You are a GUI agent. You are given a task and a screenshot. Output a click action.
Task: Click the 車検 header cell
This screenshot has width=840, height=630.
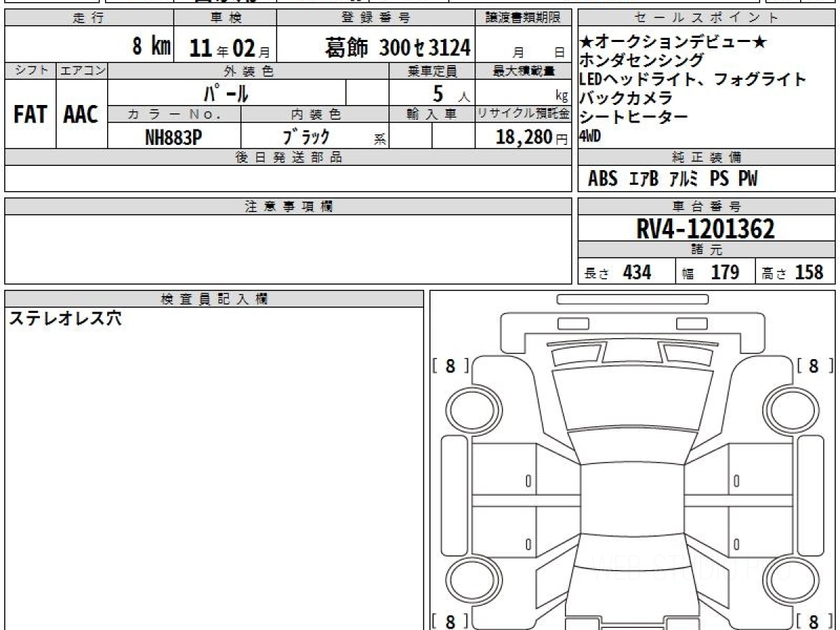pyautogui.click(x=225, y=18)
